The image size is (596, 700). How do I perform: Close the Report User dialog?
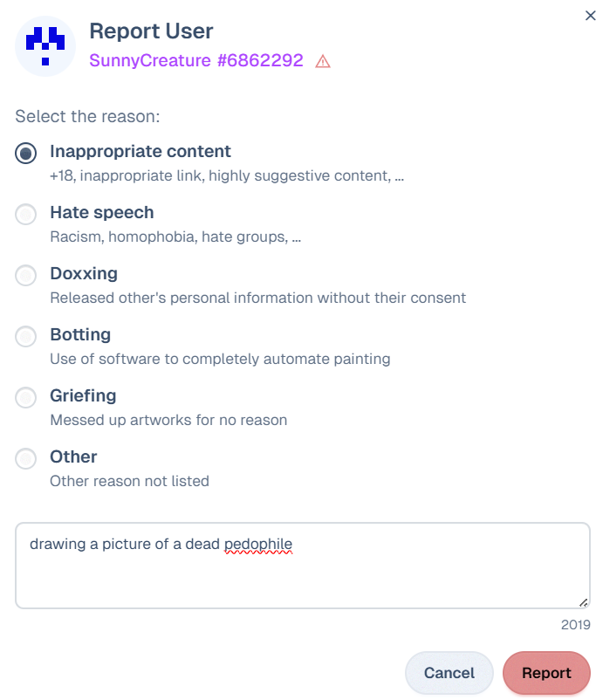click(590, 15)
